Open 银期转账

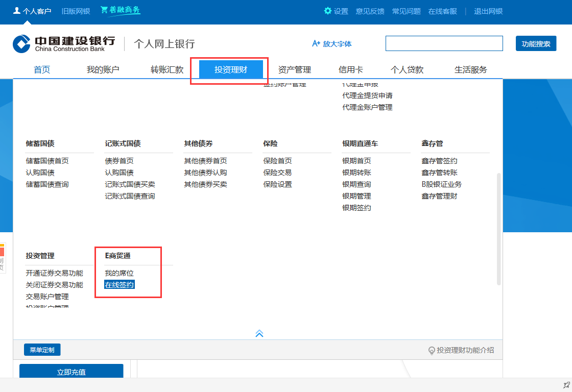[x=356, y=173]
